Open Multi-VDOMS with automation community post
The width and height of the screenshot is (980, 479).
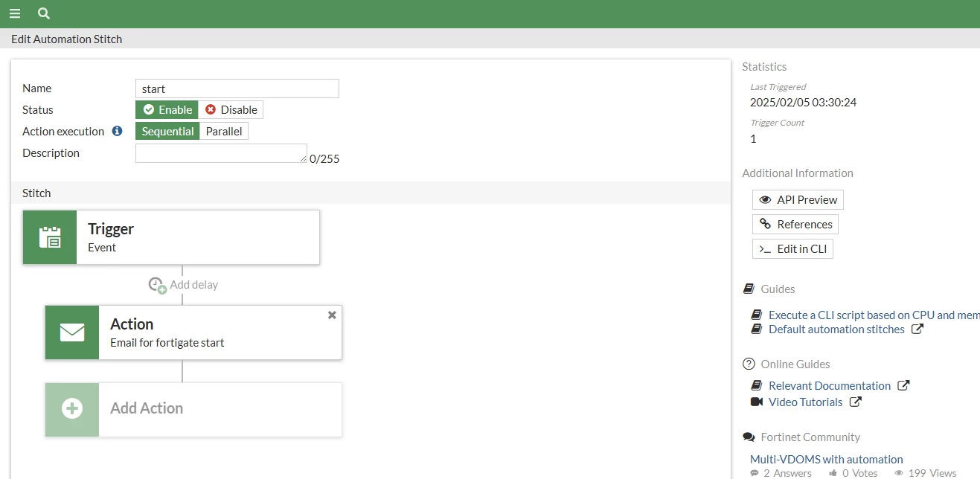click(827, 459)
